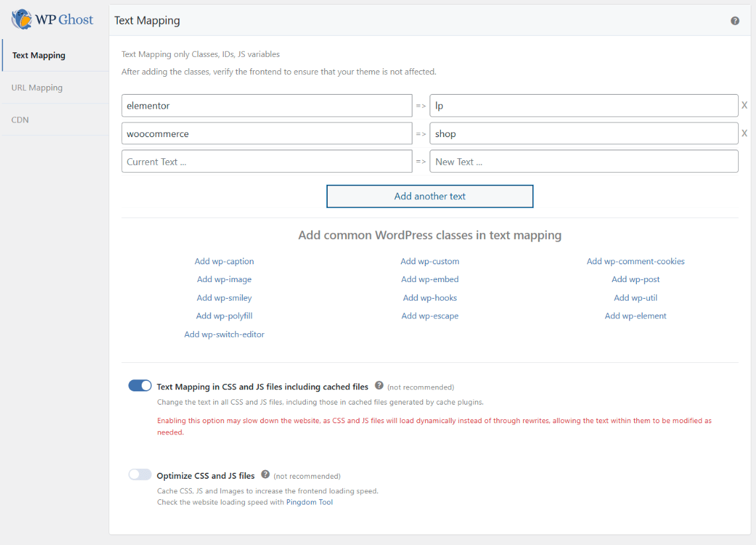Switch to the CDN tab

(x=20, y=120)
